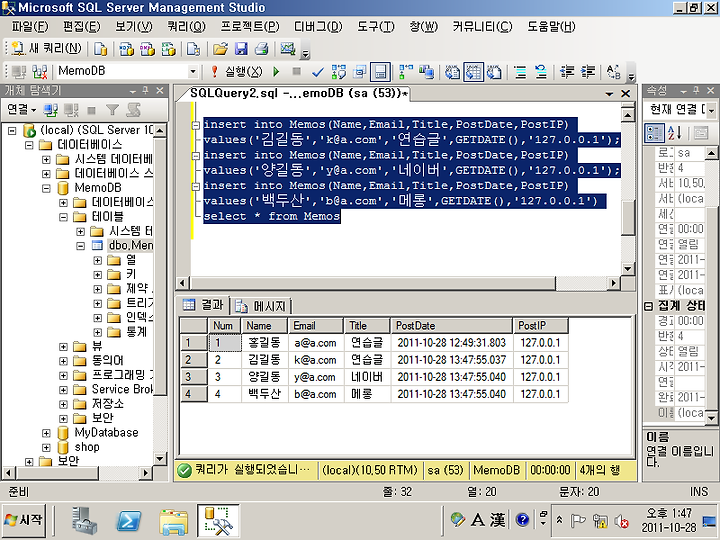720x540 pixels.
Task: Select the 트리거 folder in tree
Action: (x=140, y=303)
